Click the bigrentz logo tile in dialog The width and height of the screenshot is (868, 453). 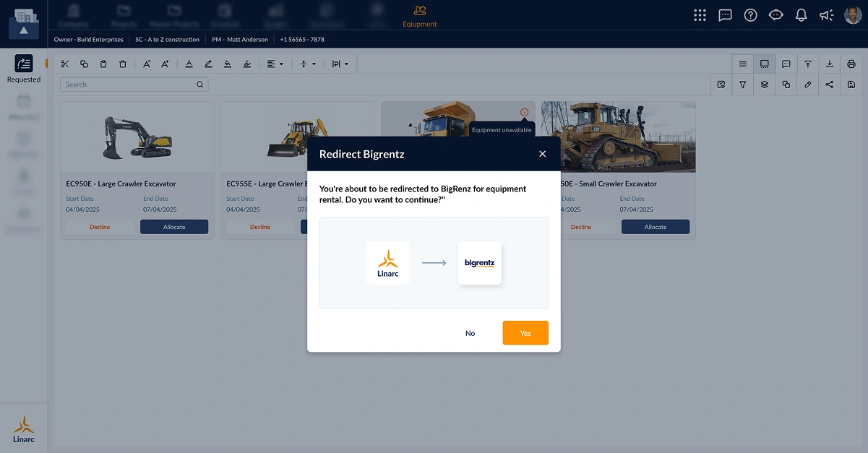click(480, 263)
